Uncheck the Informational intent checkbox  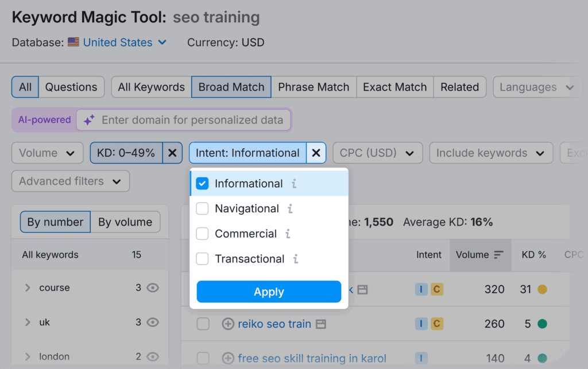point(202,184)
